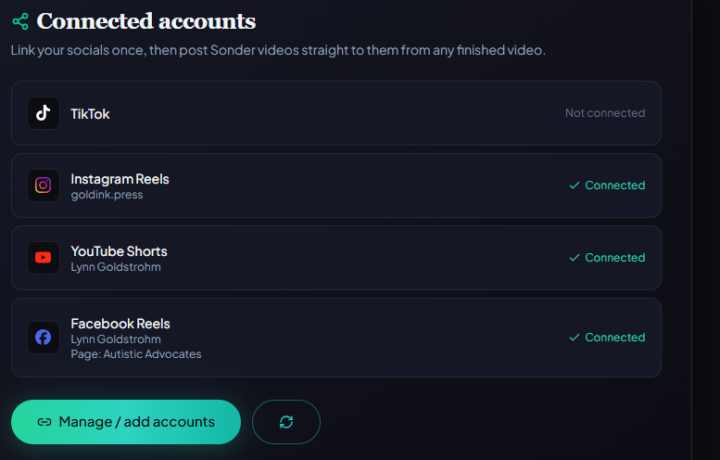
Task: Select the TikTok account row
Action: (336, 113)
